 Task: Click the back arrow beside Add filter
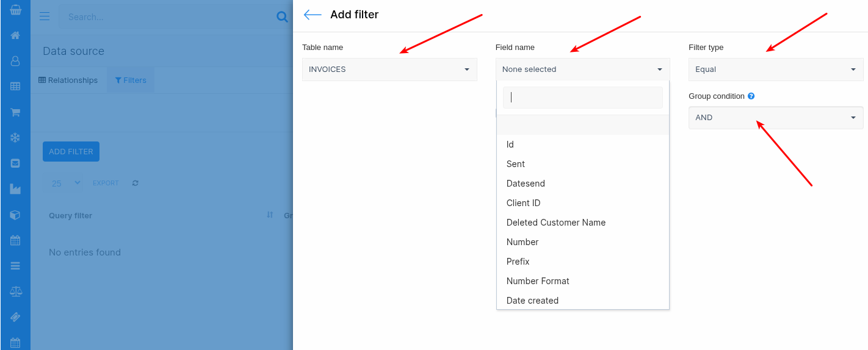[x=313, y=15]
